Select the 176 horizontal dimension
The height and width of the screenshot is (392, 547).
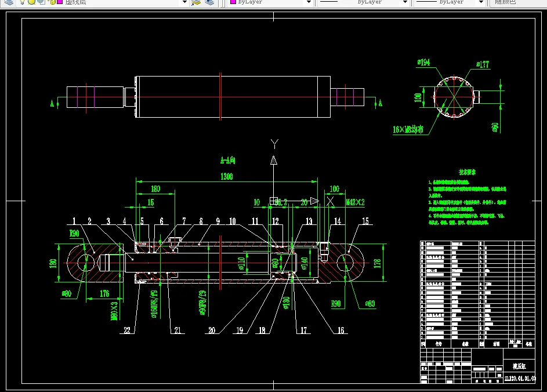coord(104,293)
